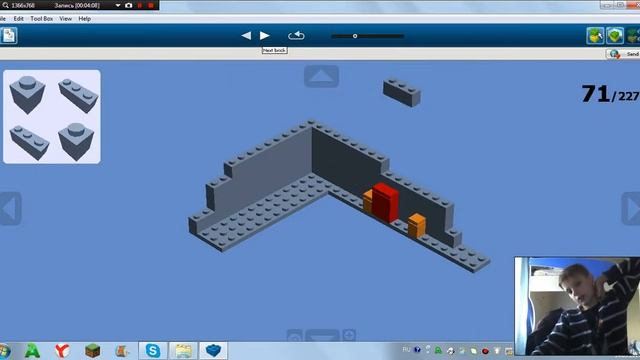Rotate camera up with top arrow
640x360 pixels.
pyautogui.click(x=321, y=76)
